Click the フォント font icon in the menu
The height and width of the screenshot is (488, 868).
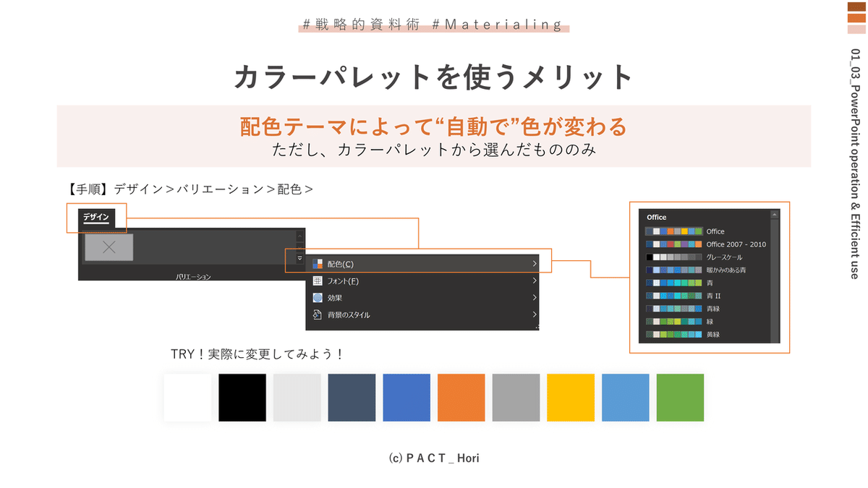click(x=317, y=281)
